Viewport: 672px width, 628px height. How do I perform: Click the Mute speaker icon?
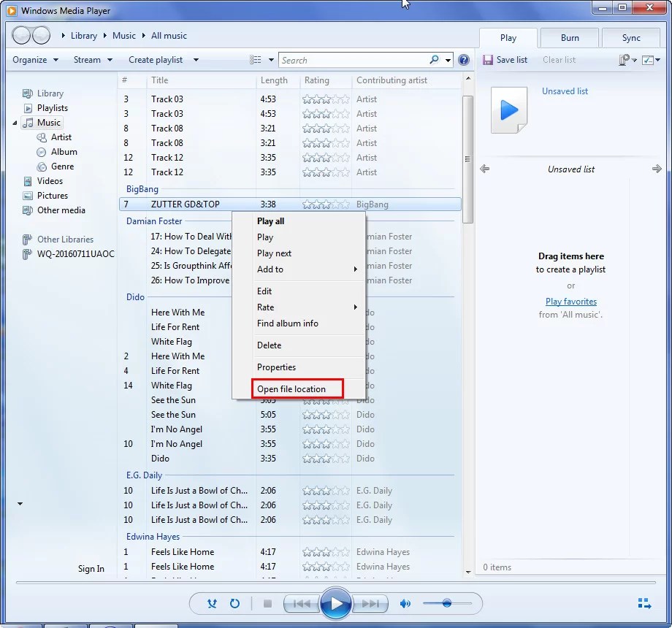coord(405,604)
